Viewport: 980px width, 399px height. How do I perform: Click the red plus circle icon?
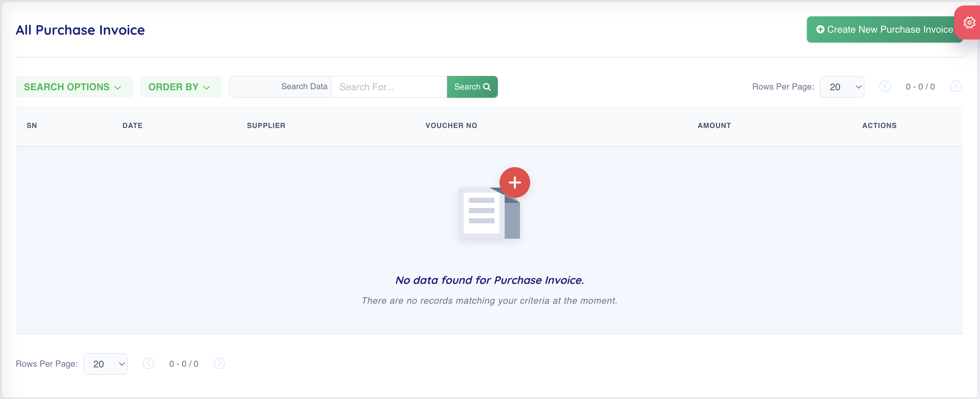(514, 182)
